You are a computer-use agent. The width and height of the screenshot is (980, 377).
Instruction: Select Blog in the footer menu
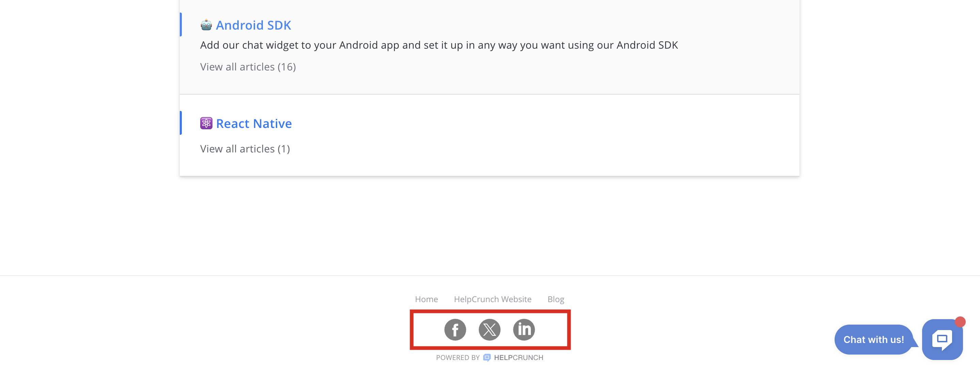[555, 299]
